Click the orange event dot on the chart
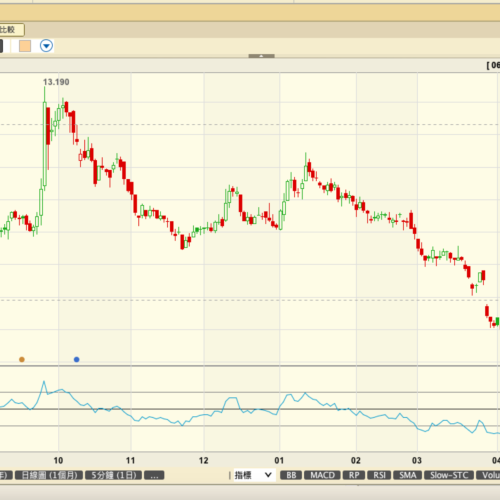This screenshot has height=500, width=500. coord(22,359)
